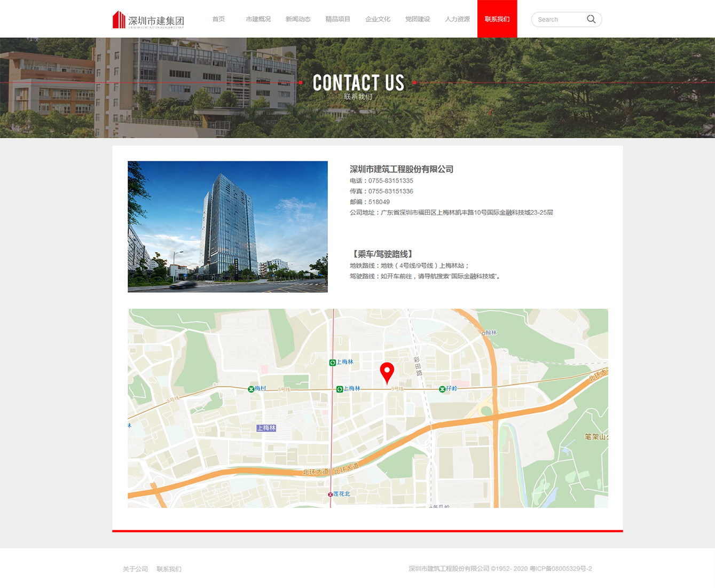Open the 人力资源 menu item
The height and width of the screenshot is (588, 715).
[x=457, y=19]
